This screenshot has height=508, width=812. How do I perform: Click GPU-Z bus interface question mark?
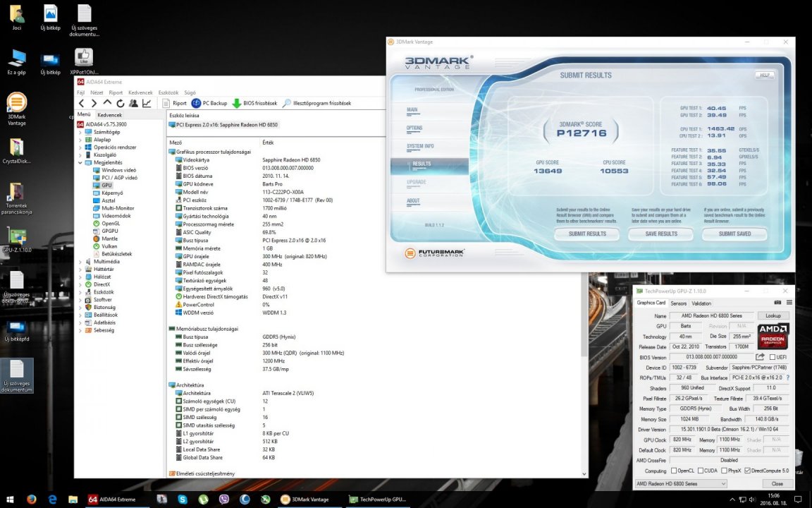pyautogui.click(x=787, y=378)
